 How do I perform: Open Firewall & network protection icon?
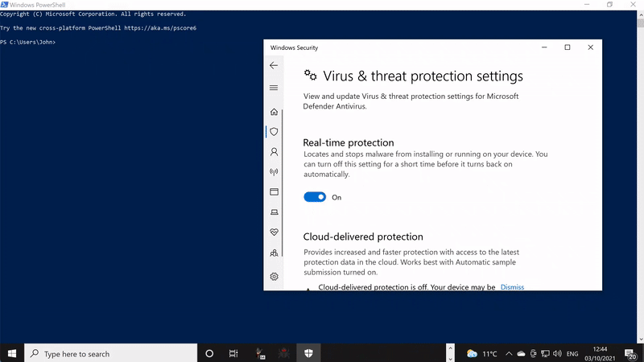pyautogui.click(x=274, y=171)
